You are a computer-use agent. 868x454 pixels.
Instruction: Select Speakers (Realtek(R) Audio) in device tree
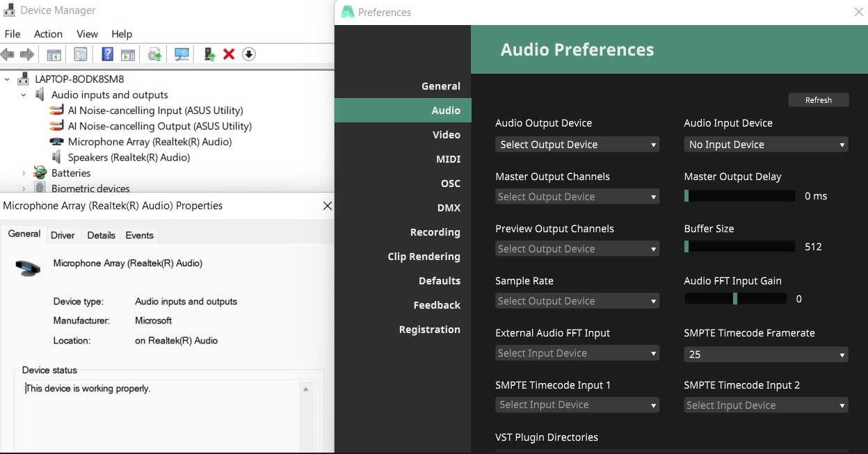coord(129,157)
